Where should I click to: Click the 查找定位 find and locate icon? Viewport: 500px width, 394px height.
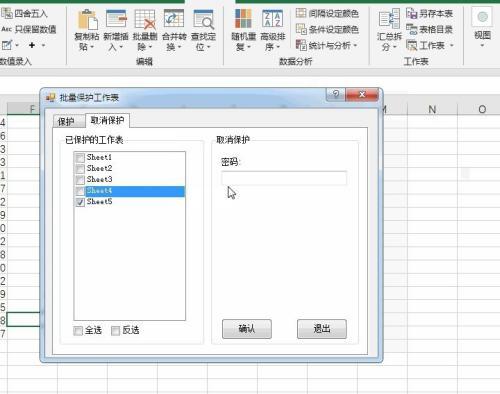pos(203,19)
